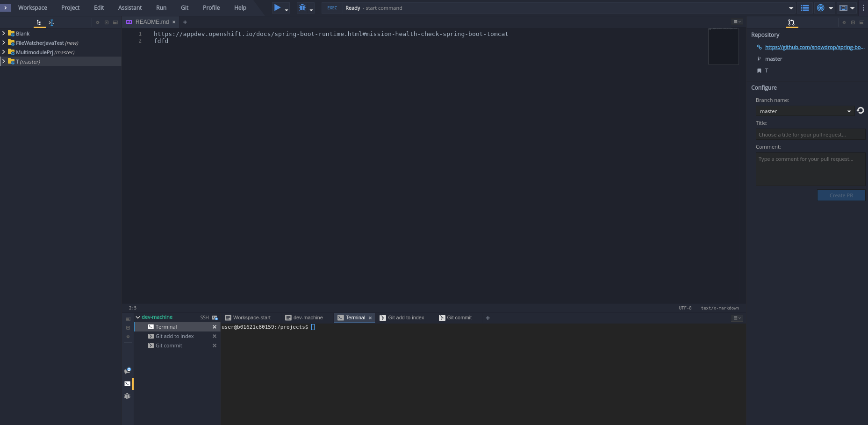The width and height of the screenshot is (868, 425).
Task: Click the SSH connection icon on dev-machine row
Action: pos(215,317)
